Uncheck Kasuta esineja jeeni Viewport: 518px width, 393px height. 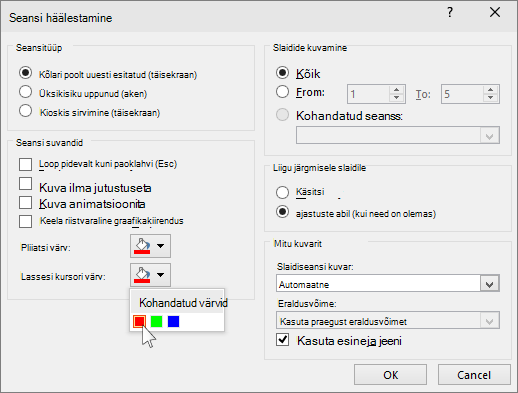pyautogui.click(x=282, y=340)
